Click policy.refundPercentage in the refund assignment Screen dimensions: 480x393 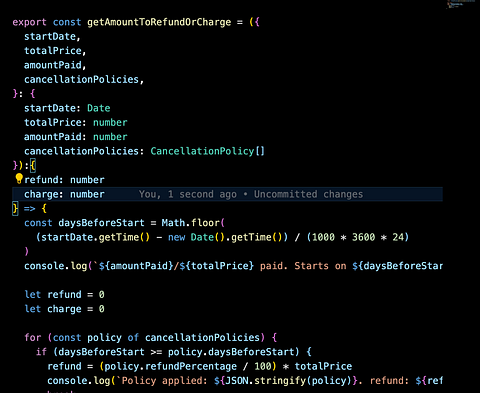[x=170, y=366]
